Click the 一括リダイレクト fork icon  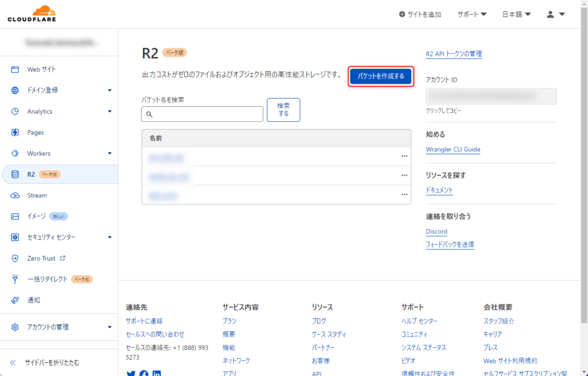(15, 279)
